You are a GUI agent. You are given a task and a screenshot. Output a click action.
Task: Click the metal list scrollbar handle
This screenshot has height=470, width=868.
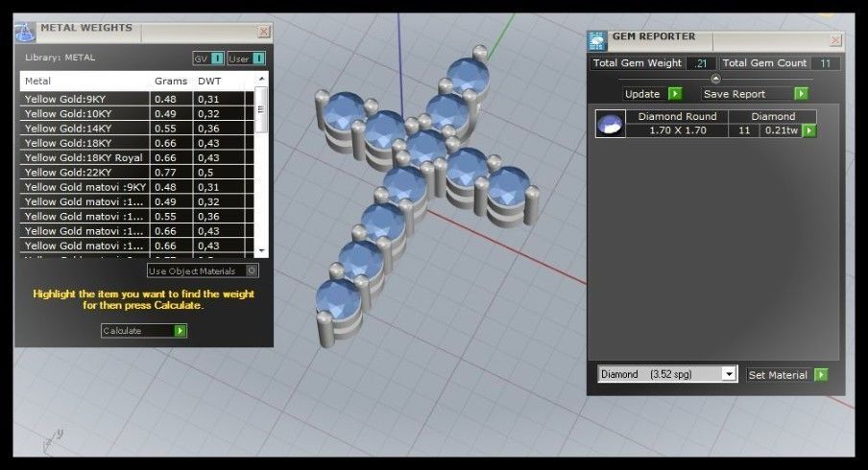pyautogui.click(x=262, y=109)
